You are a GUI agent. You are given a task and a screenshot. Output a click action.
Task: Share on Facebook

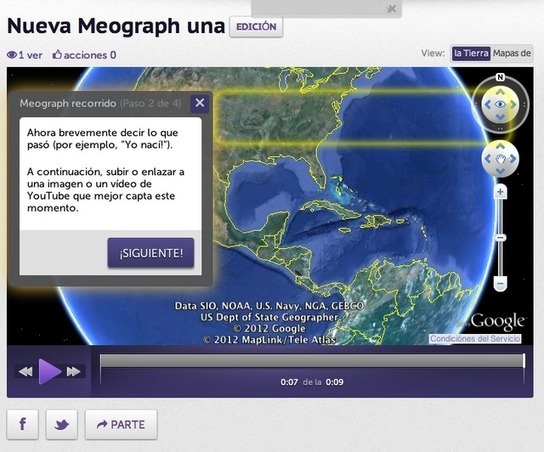(23, 424)
